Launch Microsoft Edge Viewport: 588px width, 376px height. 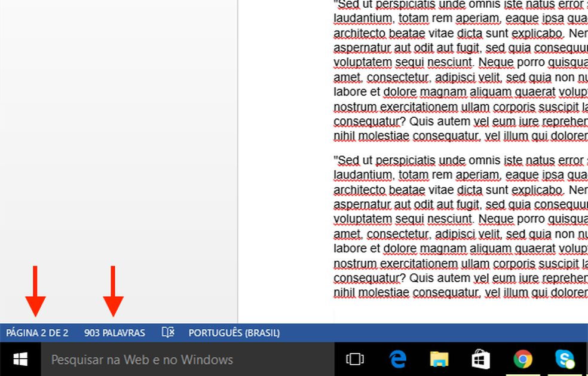(x=397, y=359)
